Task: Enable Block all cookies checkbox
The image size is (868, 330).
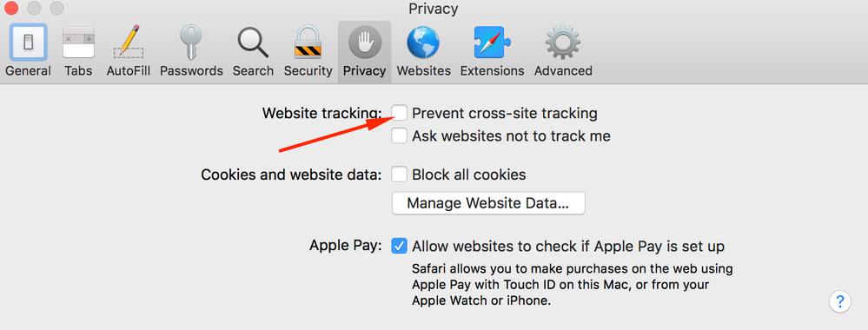Action: (399, 175)
